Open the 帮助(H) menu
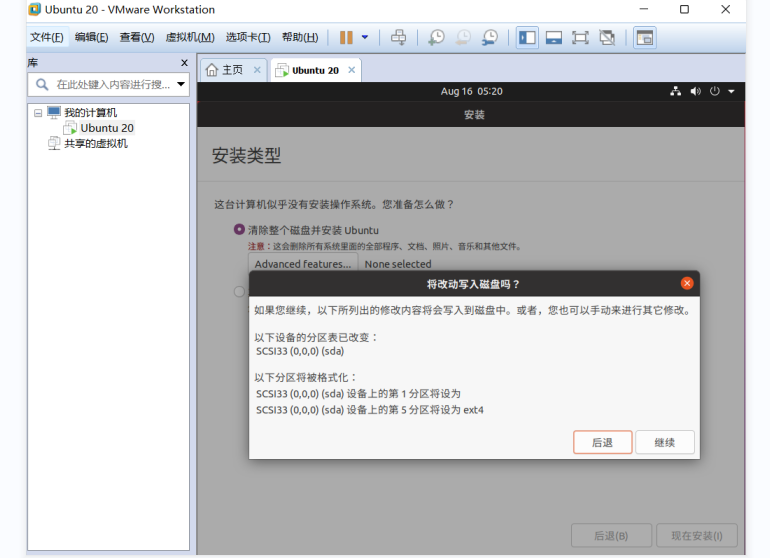Image resolution: width=770 pixels, height=558 pixels. tap(300, 37)
